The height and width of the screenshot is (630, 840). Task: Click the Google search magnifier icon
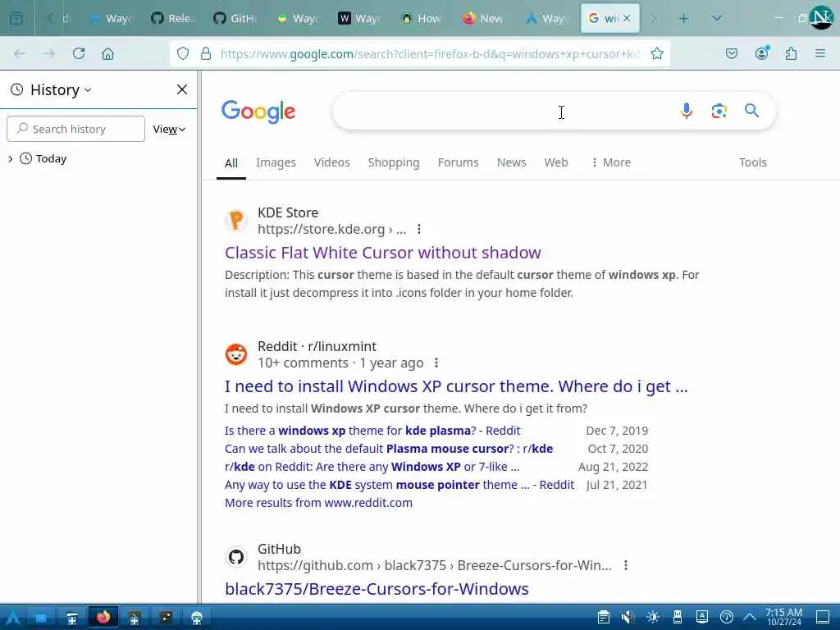click(x=751, y=111)
